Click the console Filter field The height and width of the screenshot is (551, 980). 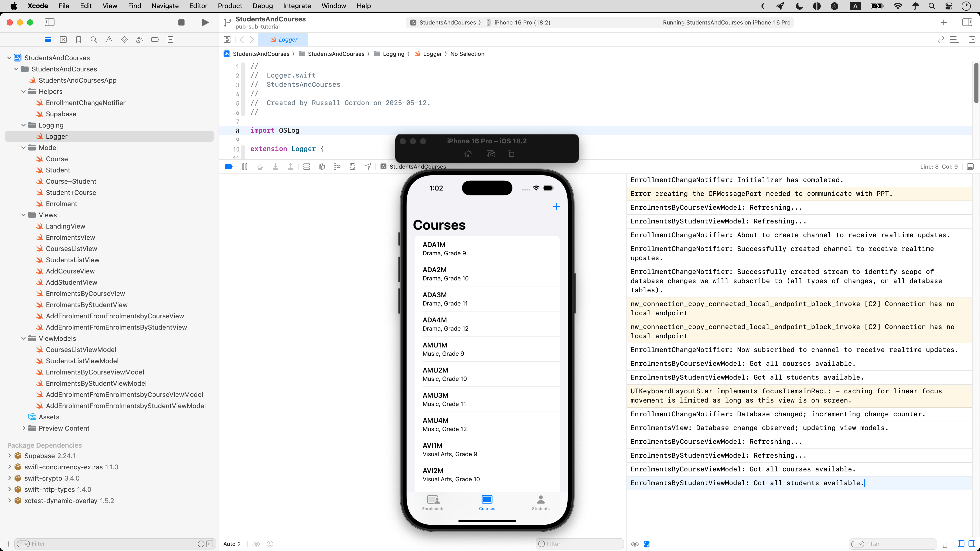(x=898, y=544)
